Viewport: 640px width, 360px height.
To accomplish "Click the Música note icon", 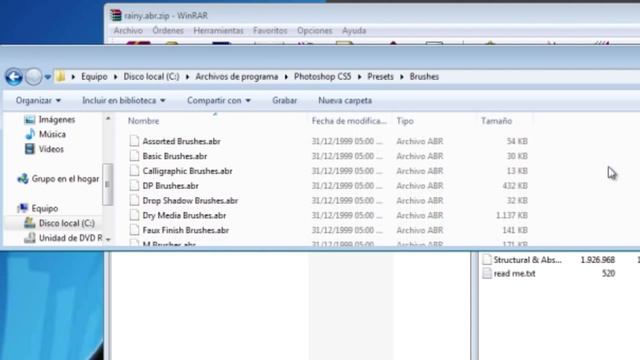I will [30, 134].
